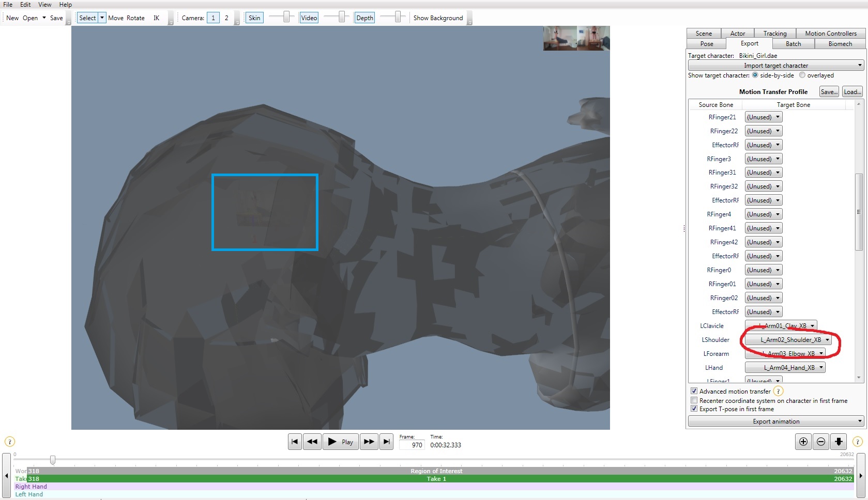Screen dimensions: 868x500
Task: Open the File menu
Action: pyautogui.click(x=8, y=4)
